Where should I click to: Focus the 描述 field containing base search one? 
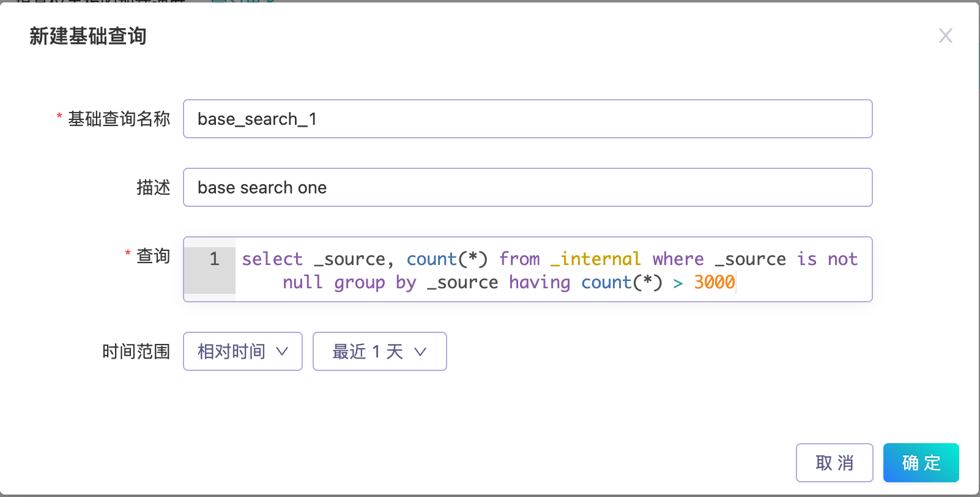[x=527, y=187]
